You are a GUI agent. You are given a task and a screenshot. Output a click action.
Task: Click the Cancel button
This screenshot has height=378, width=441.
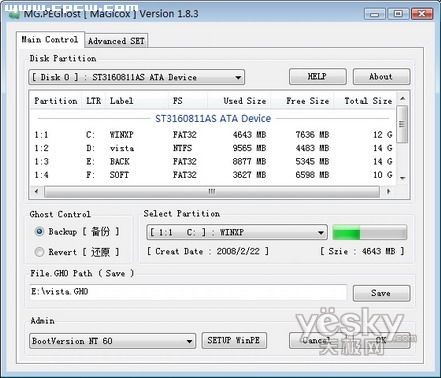316,340
